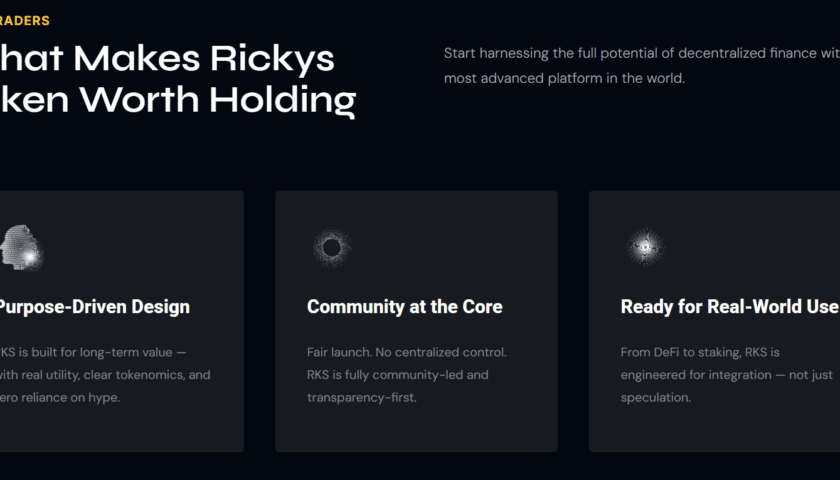Click the "most advanced platform in the world" line

pos(564,78)
